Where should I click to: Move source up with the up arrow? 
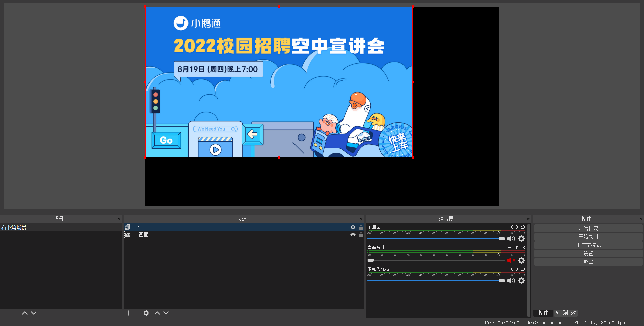coord(157,313)
